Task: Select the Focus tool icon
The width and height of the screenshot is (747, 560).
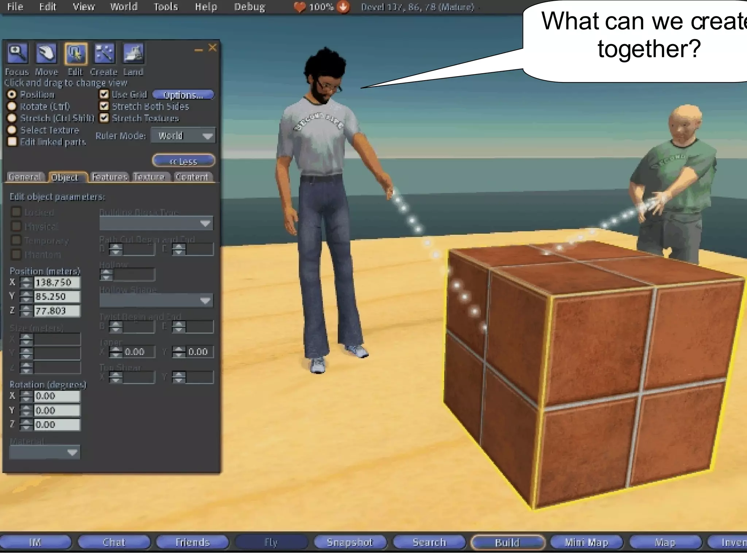Action: (17, 54)
